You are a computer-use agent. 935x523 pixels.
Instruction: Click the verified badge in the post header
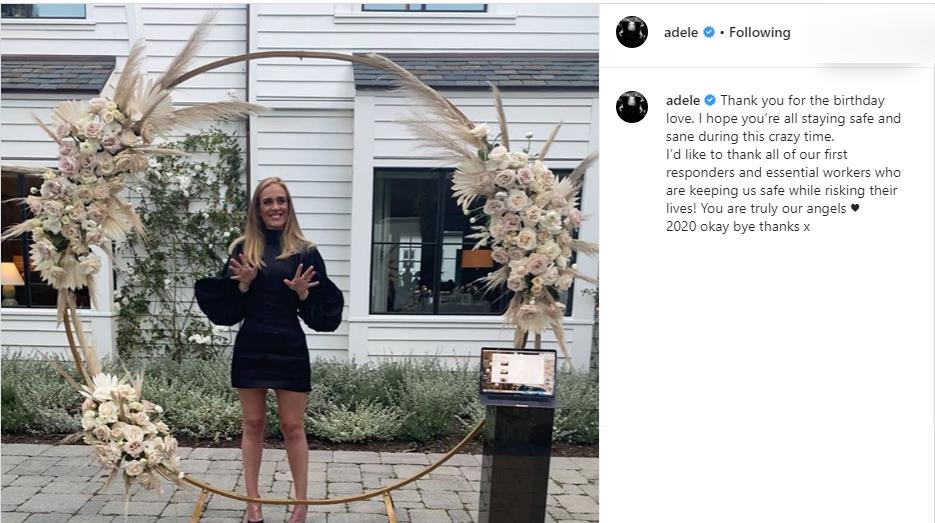(709, 32)
